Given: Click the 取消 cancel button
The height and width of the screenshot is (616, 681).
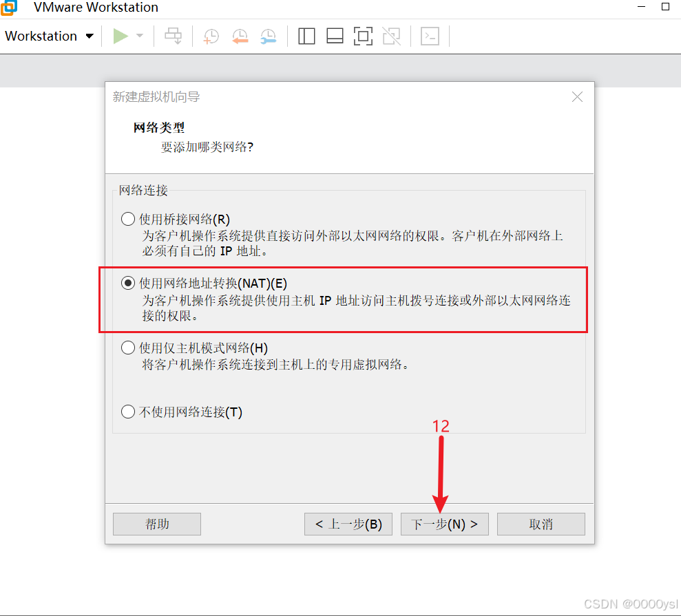Looking at the screenshot, I should pos(541,524).
